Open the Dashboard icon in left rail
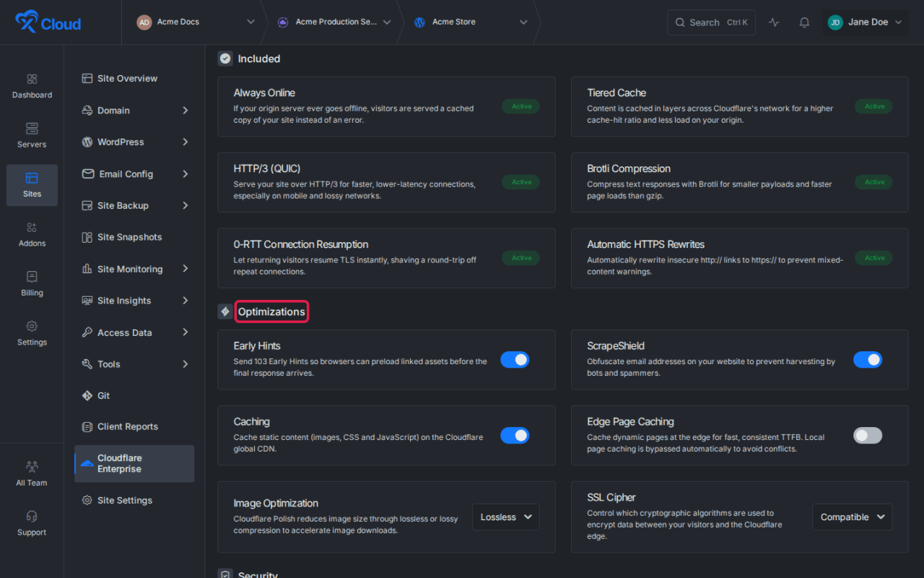The image size is (924, 578). coord(32,79)
